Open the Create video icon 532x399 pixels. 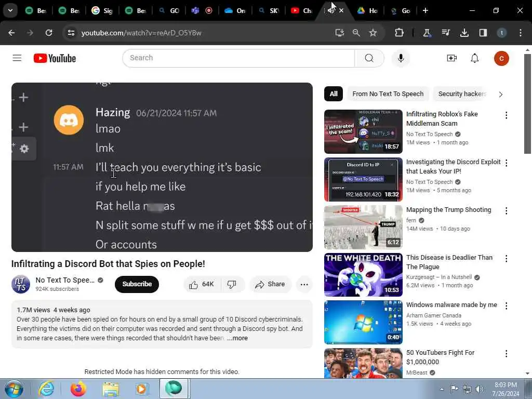[x=451, y=58]
